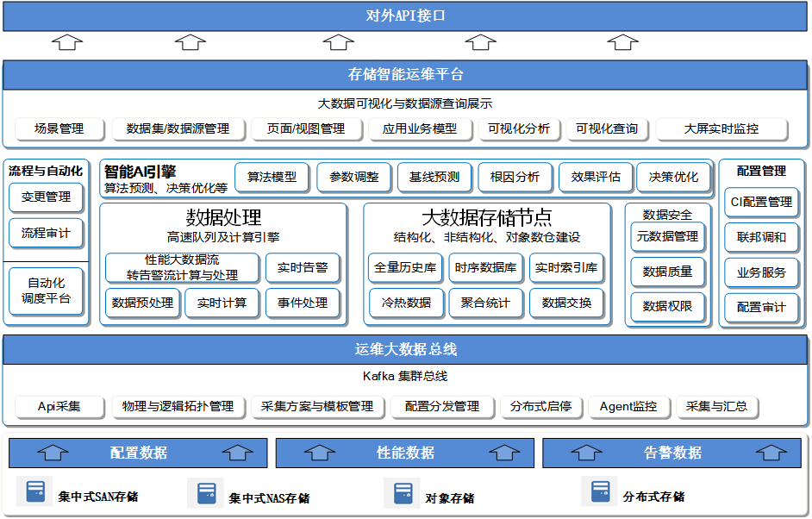The height and width of the screenshot is (519, 812).
Task: Select the 存储智能运维平台 title bar
Action: pyautogui.click(x=406, y=75)
